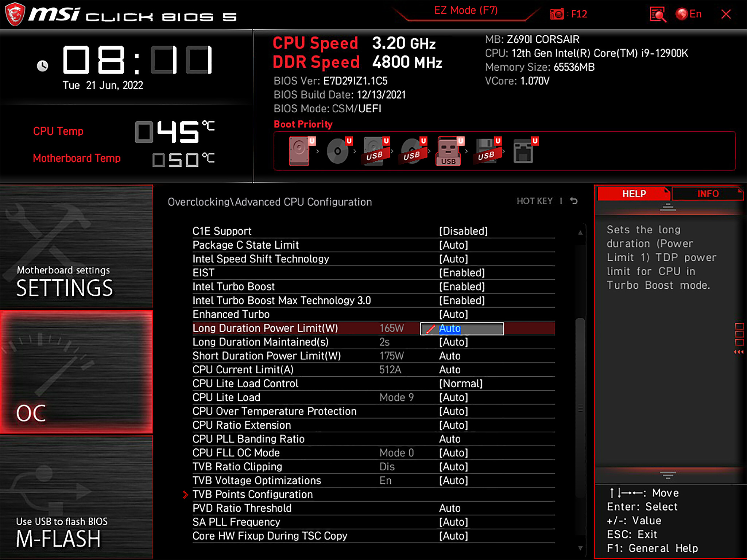747x560 pixels.
Task: Select the optical disc boot device icon
Action: coord(338,151)
